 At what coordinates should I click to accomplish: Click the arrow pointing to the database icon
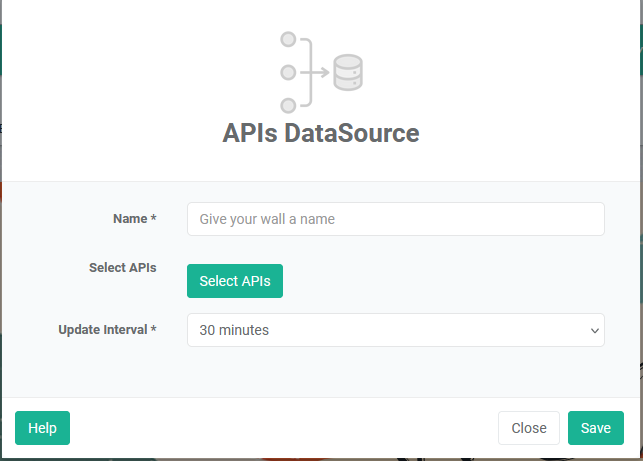click(x=320, y=73)
